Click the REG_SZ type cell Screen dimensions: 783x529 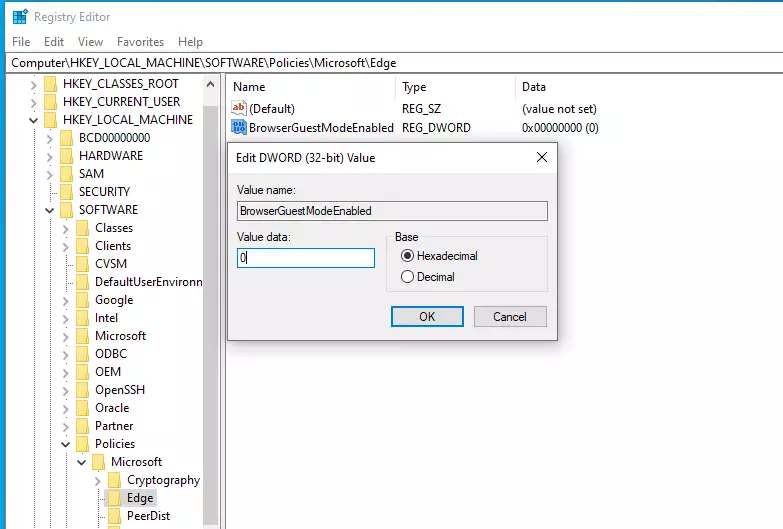(421, 109)
